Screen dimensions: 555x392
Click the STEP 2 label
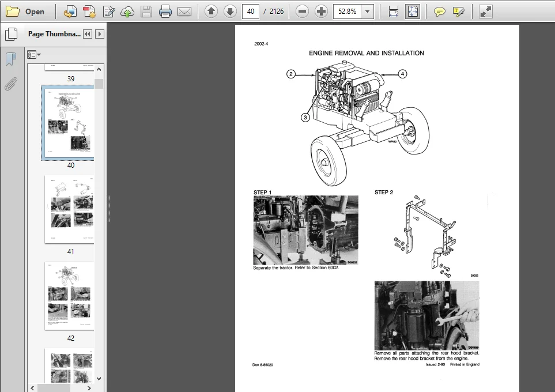[x=384, y=193]
